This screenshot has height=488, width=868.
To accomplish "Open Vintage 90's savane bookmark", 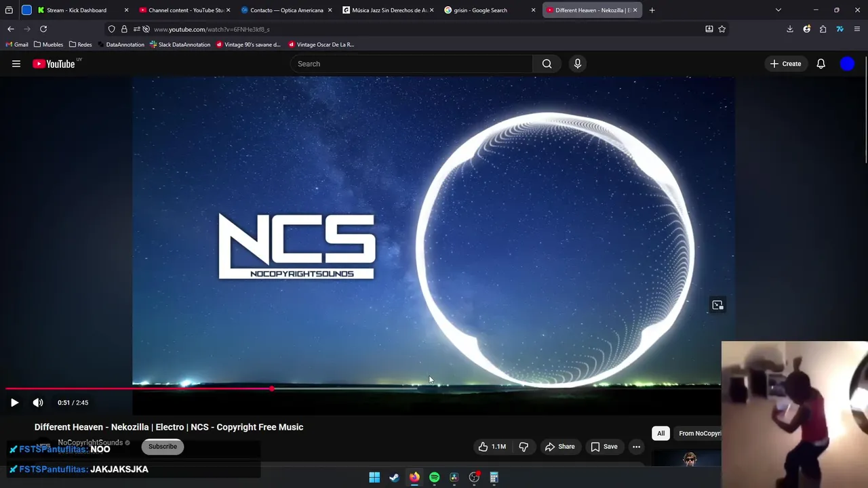I will click(248, 45).
